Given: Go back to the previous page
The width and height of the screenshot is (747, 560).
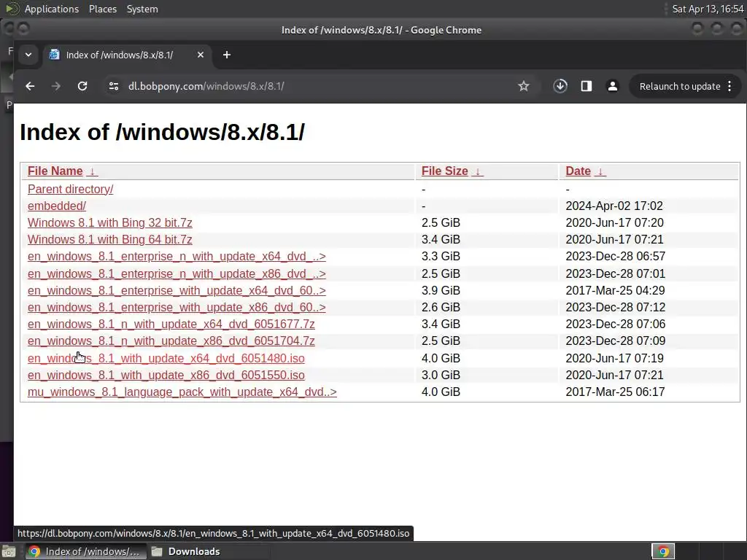Looking at the screenshot, I should [30, 86].
